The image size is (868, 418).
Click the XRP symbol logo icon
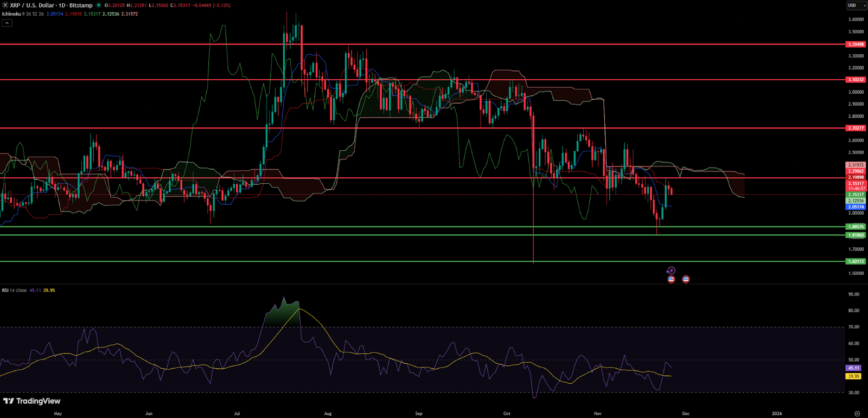click(5, 5)
